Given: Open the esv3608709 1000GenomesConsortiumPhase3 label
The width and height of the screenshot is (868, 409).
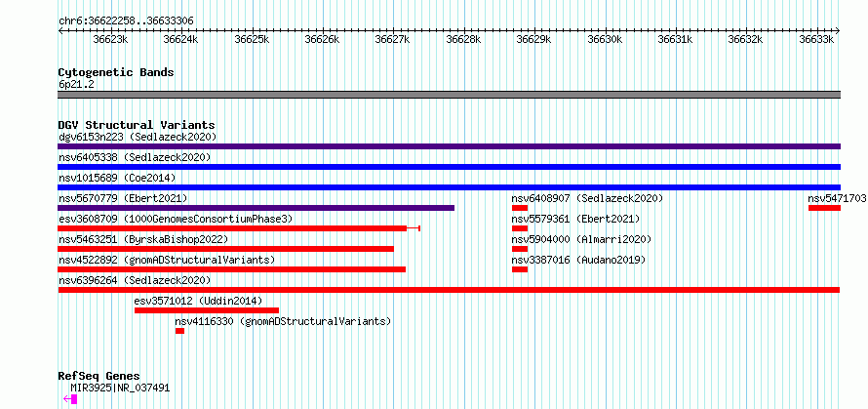Looking at the screenshot, I should [x=176, y=219].
